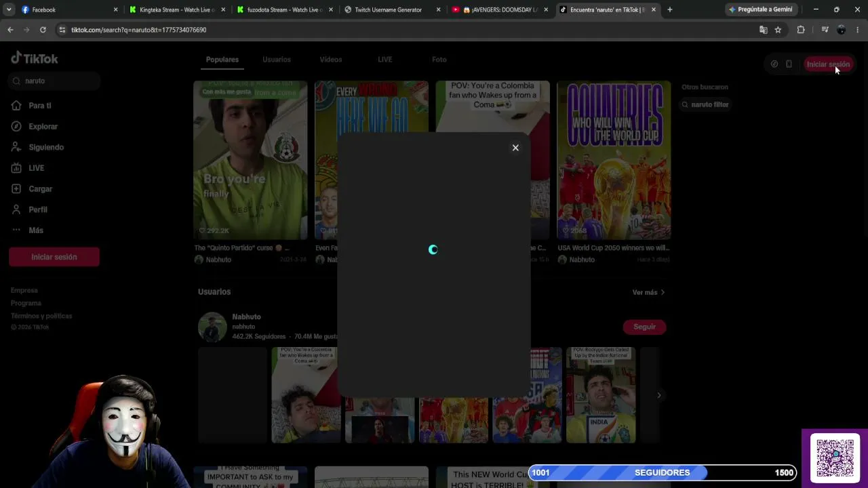Open the Nabhuto user profile avatar
The width and height of the screenshot is (868, 488).
pos(212,327)
